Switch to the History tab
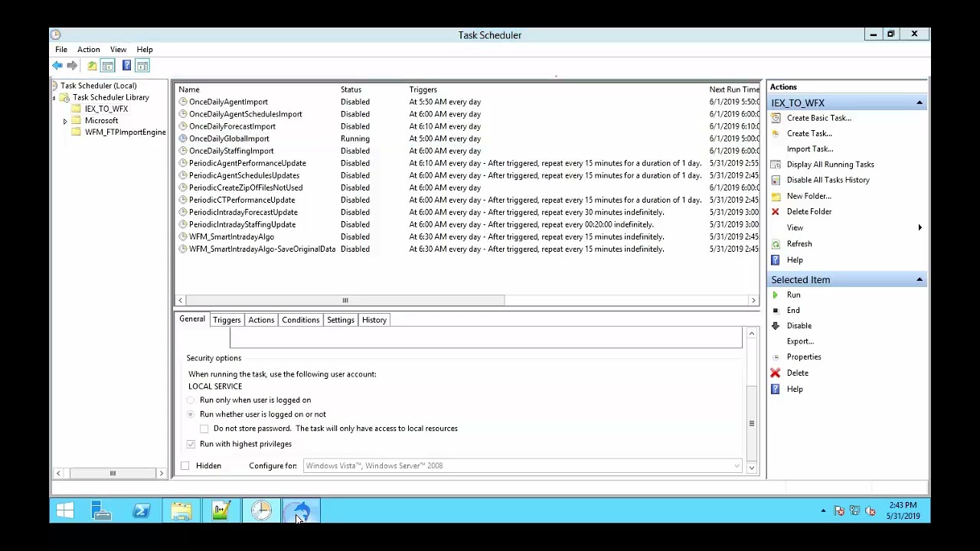The height and width of the screenshot is (551, 980). pyautogui.click(x=374, y=320)
